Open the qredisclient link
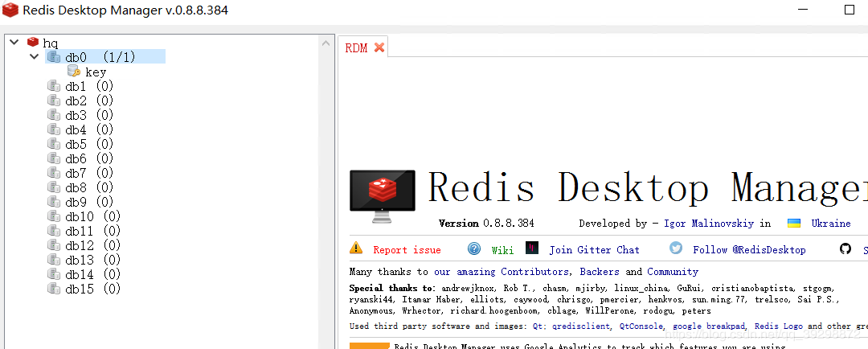This screenshot has height=349, width=868. 580,326
